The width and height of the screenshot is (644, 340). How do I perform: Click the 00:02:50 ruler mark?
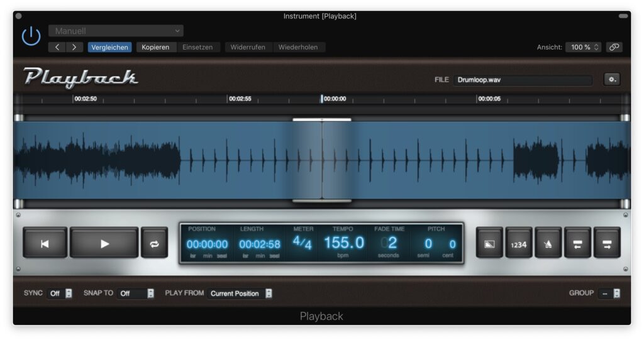pyautogui.click(x=85, y=99)
